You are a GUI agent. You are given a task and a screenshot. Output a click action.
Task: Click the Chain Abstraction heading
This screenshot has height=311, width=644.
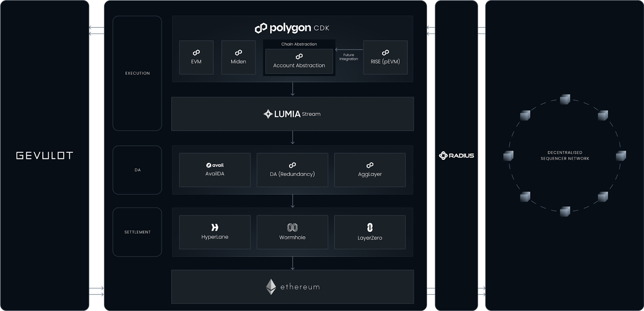pos(299,44)
